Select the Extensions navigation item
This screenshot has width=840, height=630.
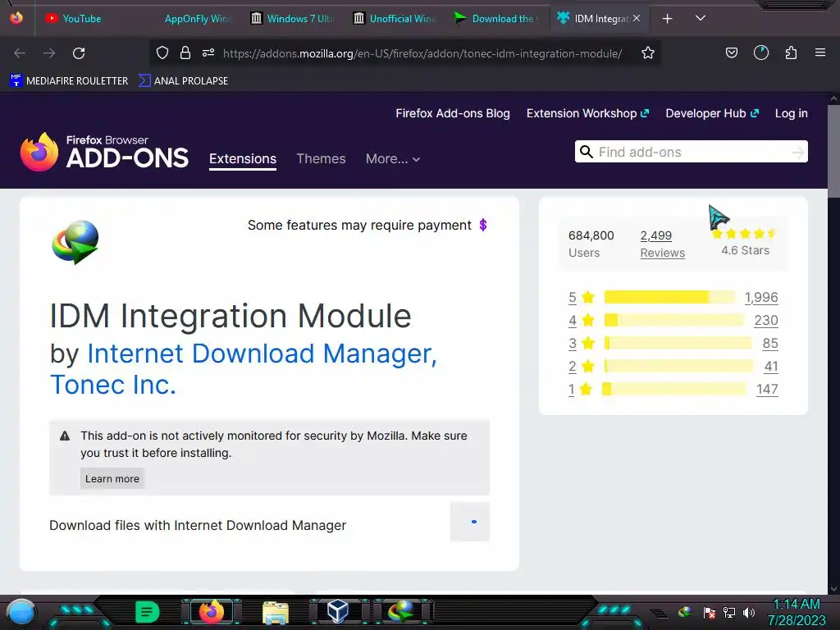243,158
